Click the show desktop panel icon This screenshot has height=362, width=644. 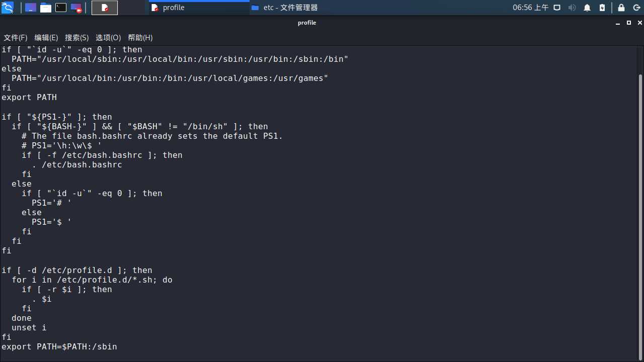31,8
